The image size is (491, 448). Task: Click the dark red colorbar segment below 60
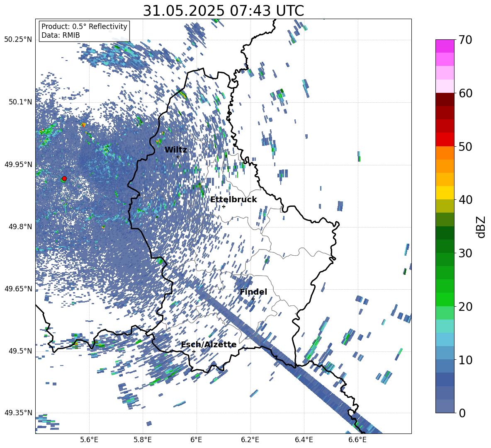tap(445, 99)
